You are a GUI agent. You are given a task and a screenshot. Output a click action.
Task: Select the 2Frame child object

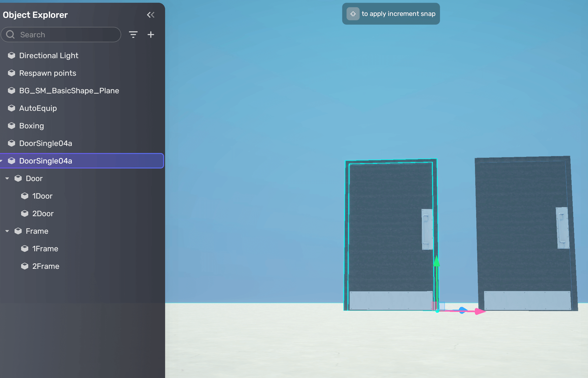click(46, 266)
